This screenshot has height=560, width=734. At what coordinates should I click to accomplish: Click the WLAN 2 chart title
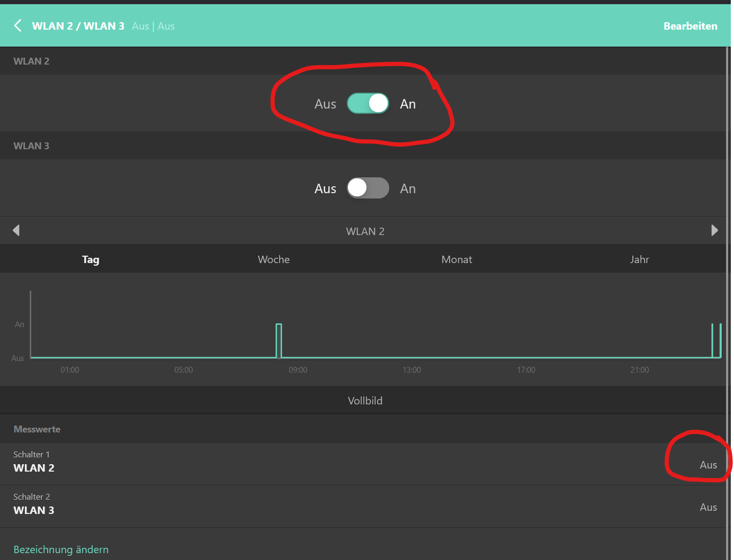pyautogui.click(x=365, y=231)
